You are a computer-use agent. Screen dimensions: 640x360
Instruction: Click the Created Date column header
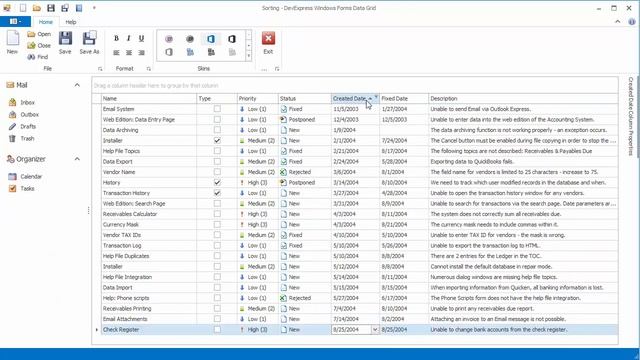click(x=355, y=98)
